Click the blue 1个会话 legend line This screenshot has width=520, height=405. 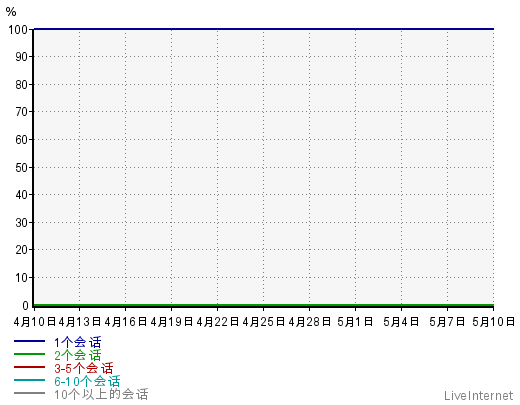[29, 341]
